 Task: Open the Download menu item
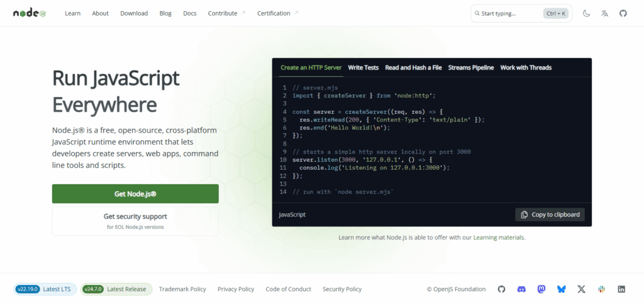(x=134, y=13)
